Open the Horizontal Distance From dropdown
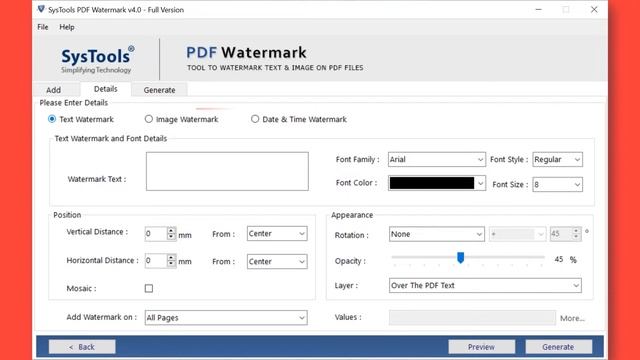640x360 pixels. [x=277, y=261]
